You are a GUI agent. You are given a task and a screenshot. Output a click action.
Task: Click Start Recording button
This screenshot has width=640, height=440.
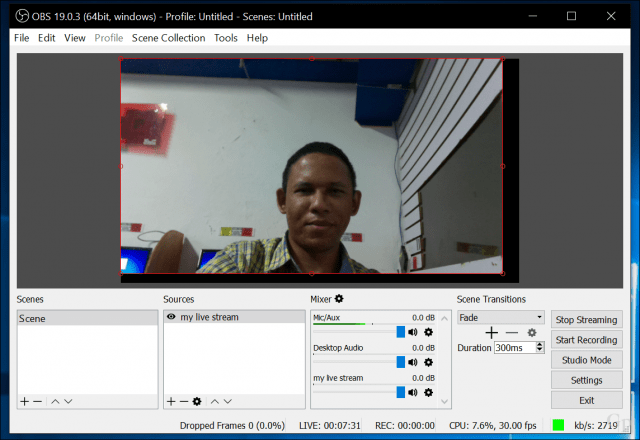click(x=587, y=340)
